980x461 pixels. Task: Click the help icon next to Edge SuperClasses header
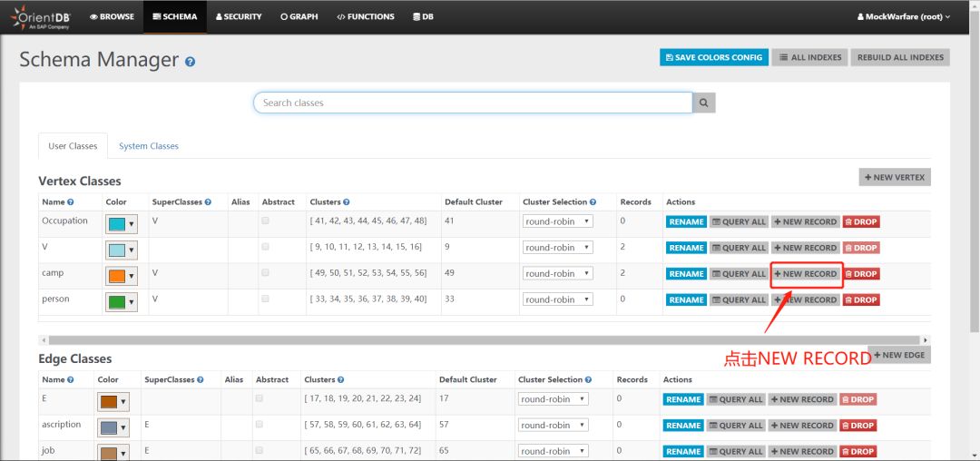tap(201, 380)
